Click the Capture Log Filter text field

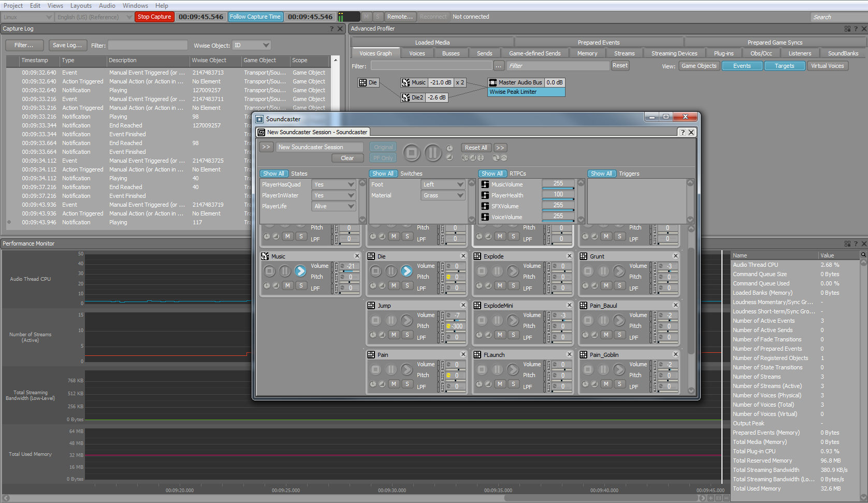click(148, 45)
